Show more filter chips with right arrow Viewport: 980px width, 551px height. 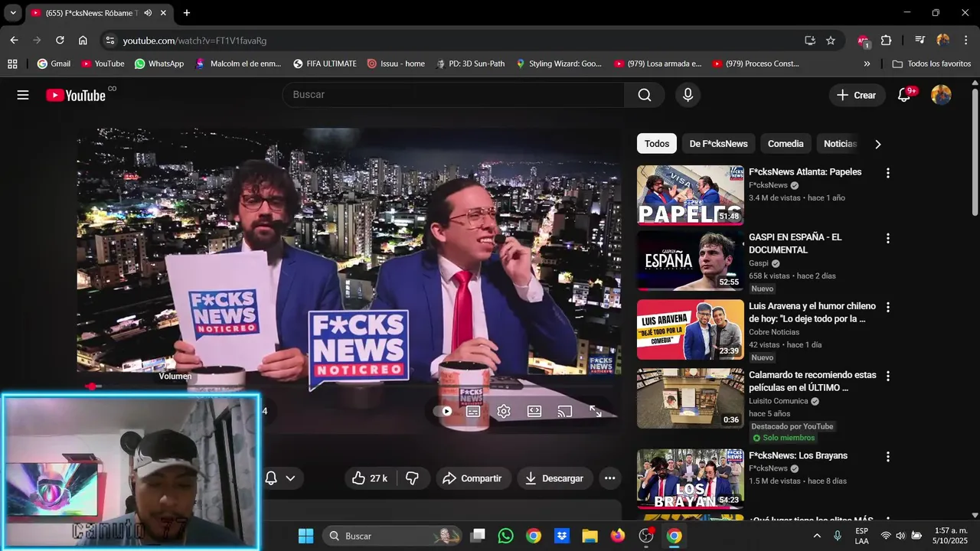877,144
